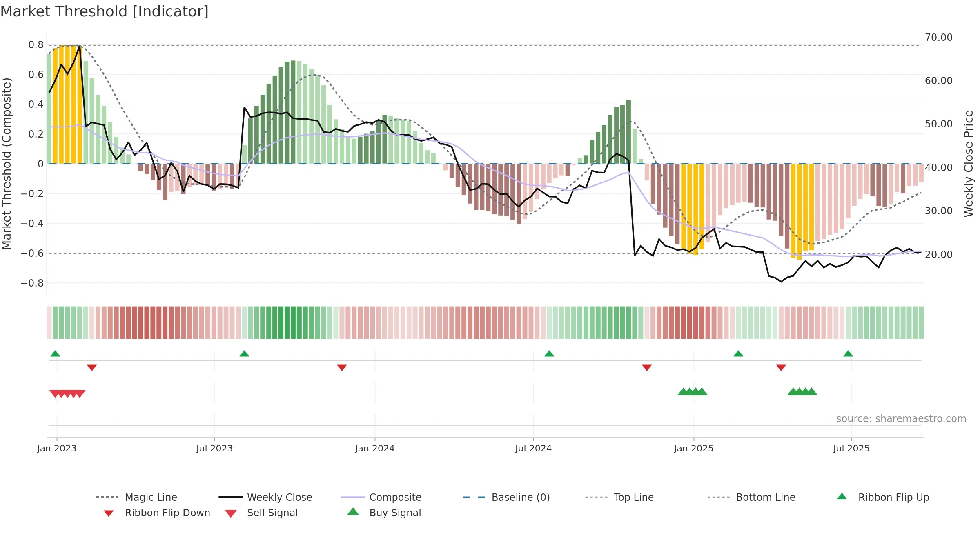The height and width of the screenshot is (551, 980).
Task: Click the ribbon flip up marker near Jan 2023
Action: pyautogui.click(x=55, y=353)
